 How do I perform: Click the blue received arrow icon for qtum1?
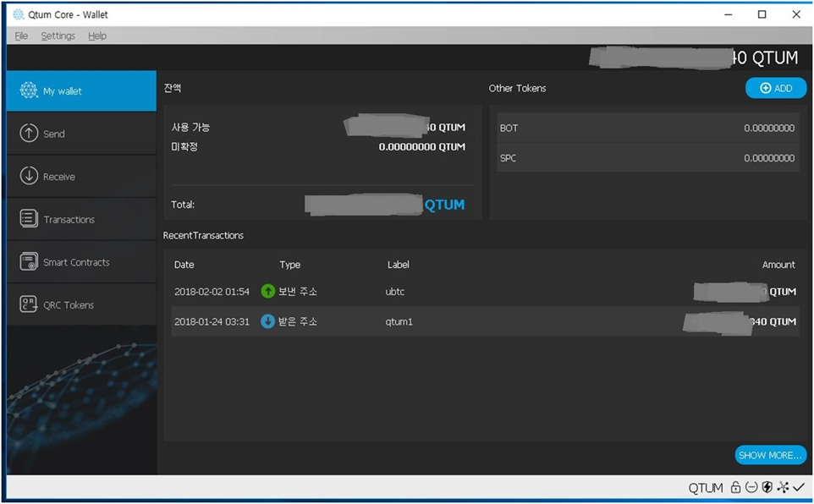click(x=268, y=321)
